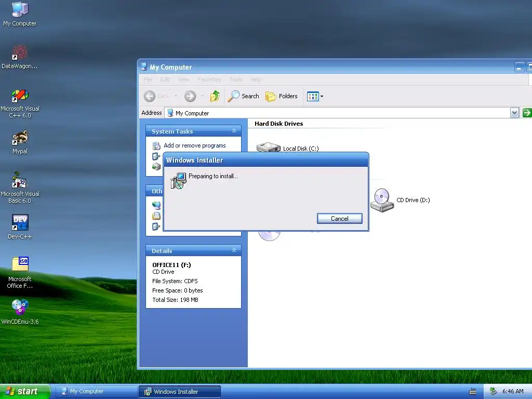Collapse the System Tasks panel

click(234, 131)
